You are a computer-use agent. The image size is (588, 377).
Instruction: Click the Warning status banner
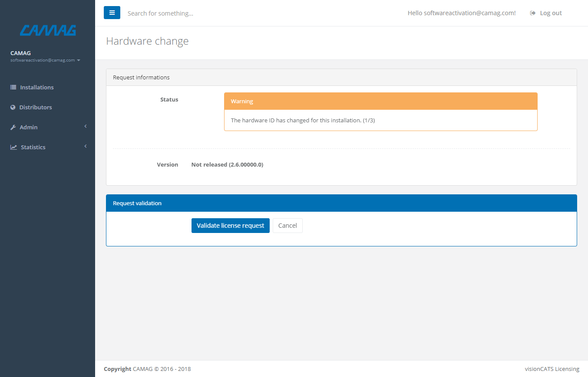pos(380,101)
